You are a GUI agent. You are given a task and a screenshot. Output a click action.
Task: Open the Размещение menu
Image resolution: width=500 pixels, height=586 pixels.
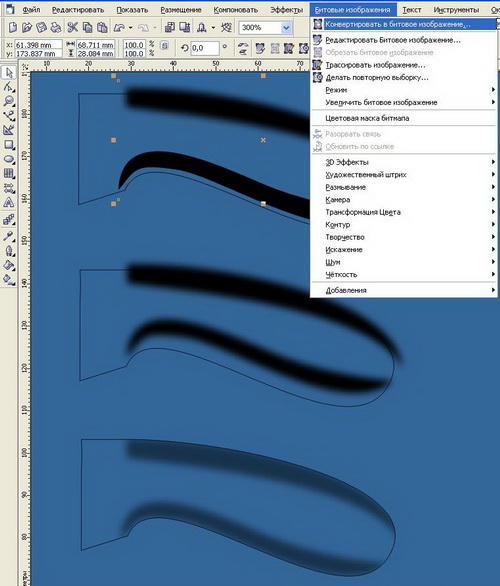[x=181, y=10]
